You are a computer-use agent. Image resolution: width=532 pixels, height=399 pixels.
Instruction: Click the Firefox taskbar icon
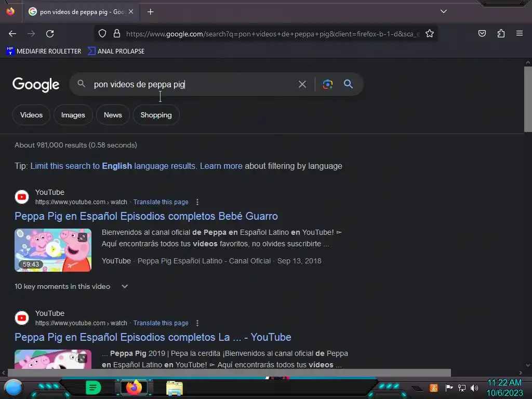[134, 388]
